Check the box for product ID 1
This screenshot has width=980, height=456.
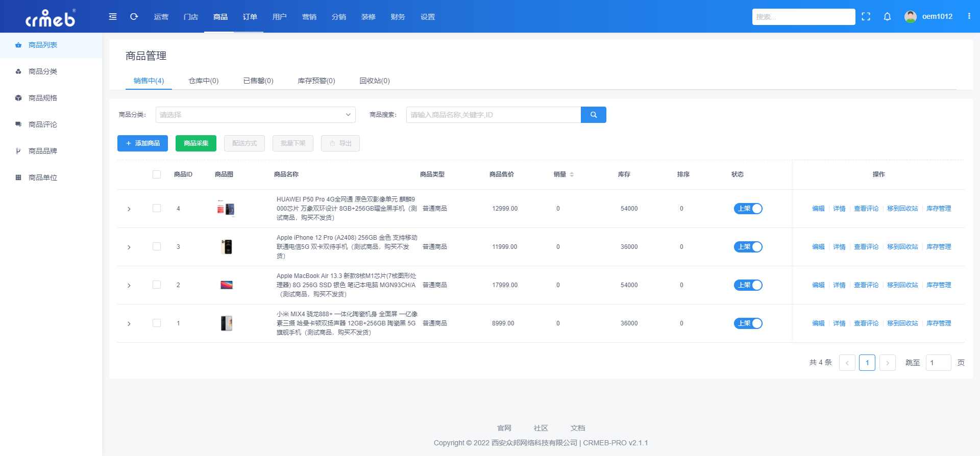point(157,323)
